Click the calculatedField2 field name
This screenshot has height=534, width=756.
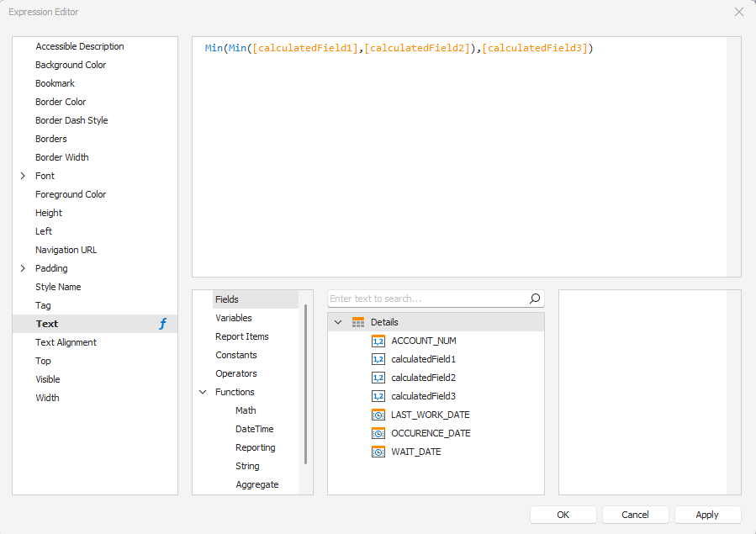[x=423, y=378]
